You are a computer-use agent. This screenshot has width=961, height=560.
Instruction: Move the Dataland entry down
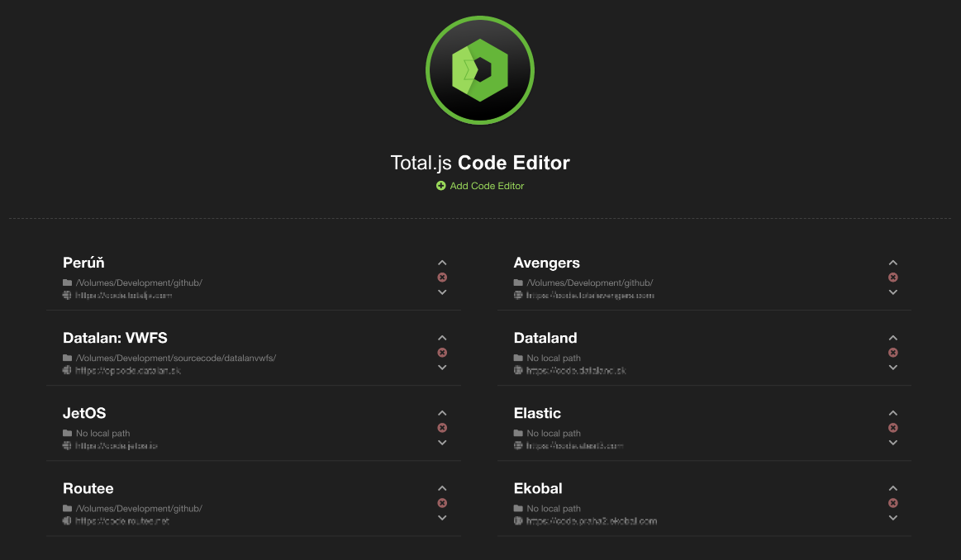tap(893, 368)
